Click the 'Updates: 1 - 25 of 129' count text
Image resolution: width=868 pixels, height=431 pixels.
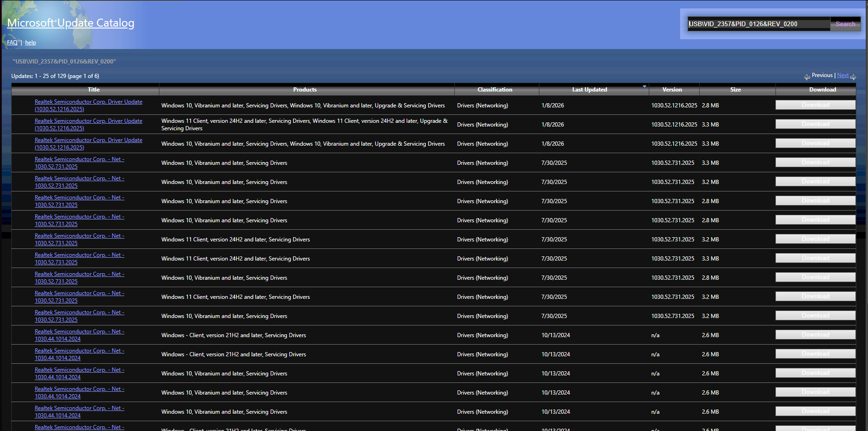[55, 76]
